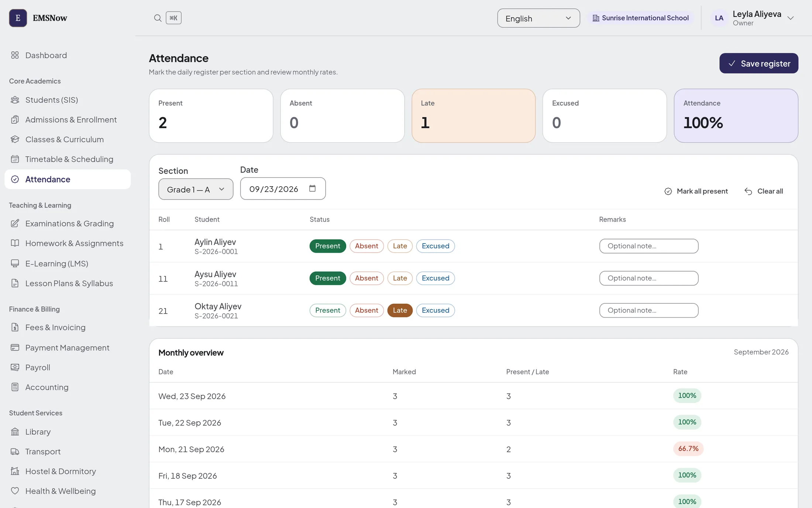Click the Students (SIS) people icon
Screen dimensions: 812x508
[x=15, y=100]
